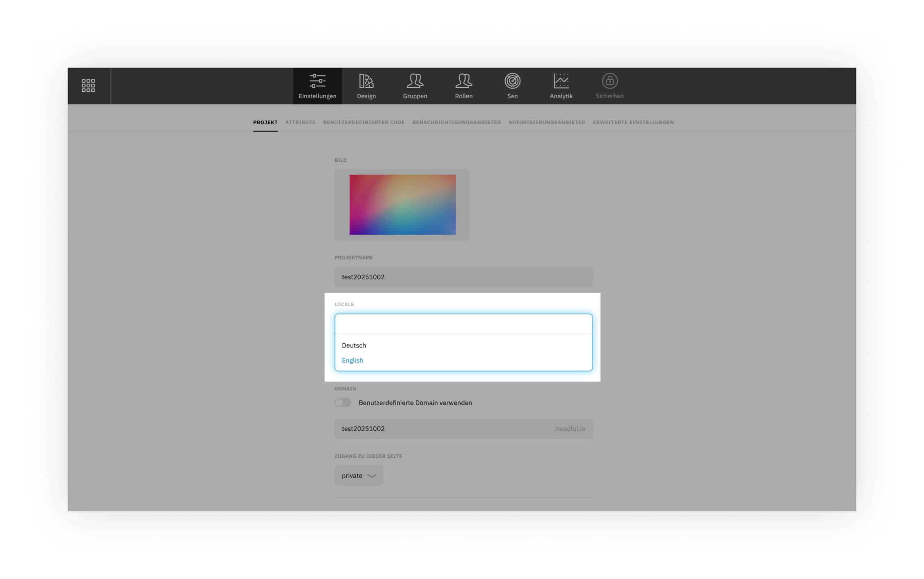This screenshot has height=579, width=924.
Task: Enable Benutzerdefinierte Domain verwenden toggle
Action: 342,402
